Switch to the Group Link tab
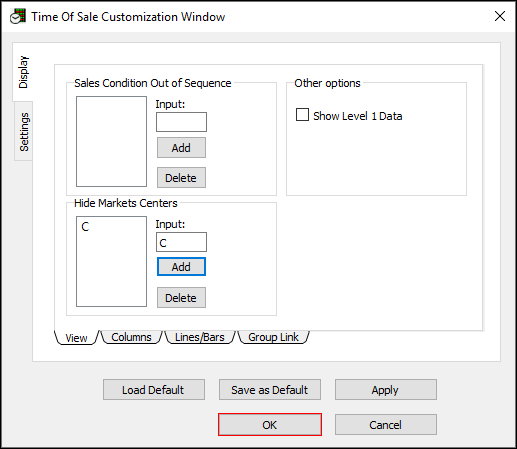This screenshot has width=517, height=449. 273,337
